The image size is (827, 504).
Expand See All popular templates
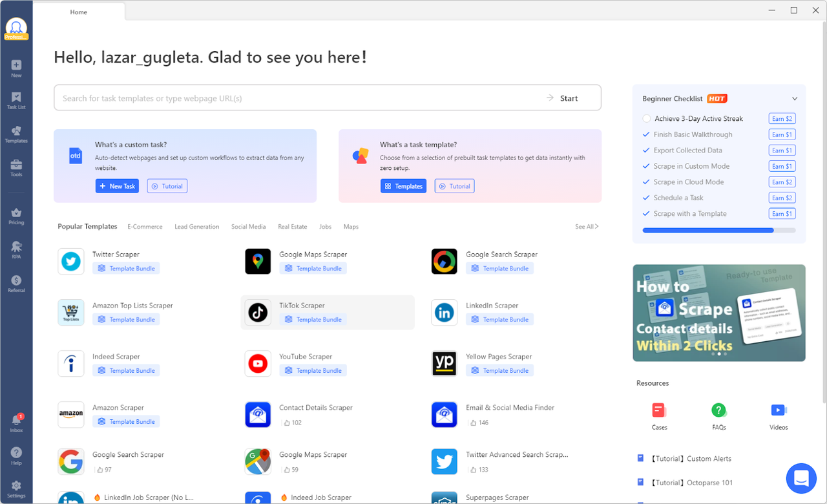click(x=587, y=227)
